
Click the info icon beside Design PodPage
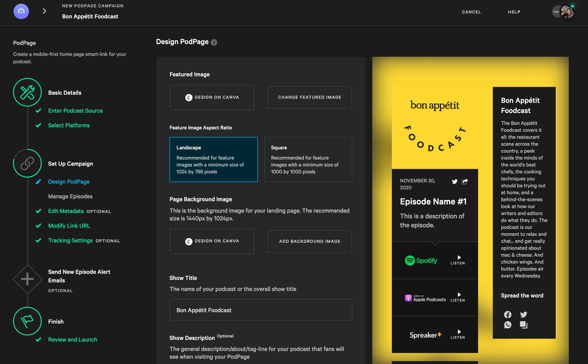[x=214, y=42]
